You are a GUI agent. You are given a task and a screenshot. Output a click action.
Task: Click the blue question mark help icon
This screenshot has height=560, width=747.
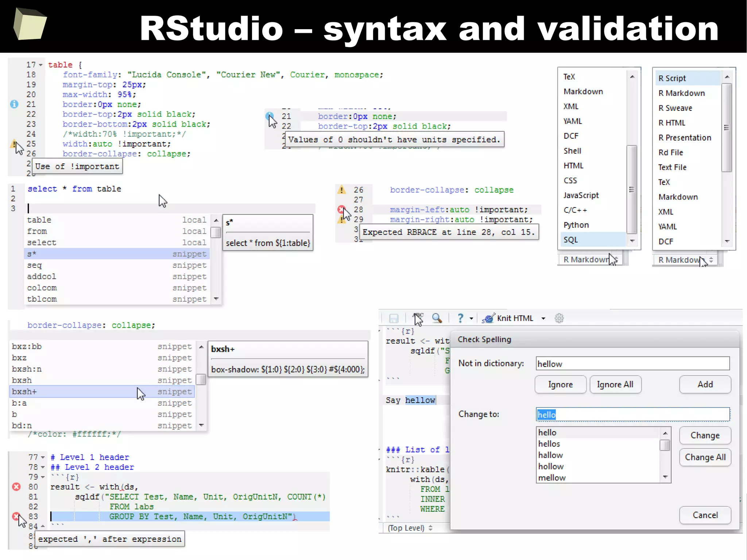click(x=460, y=318)
